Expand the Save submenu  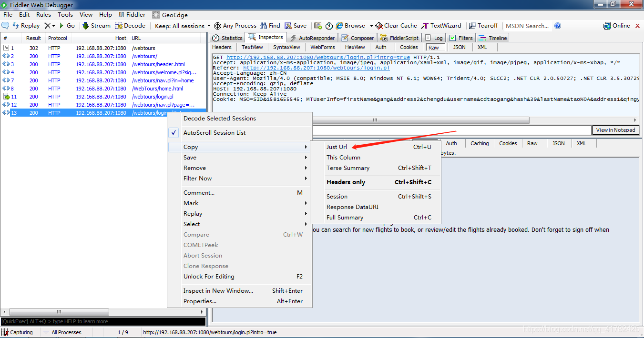pos(239,158)
